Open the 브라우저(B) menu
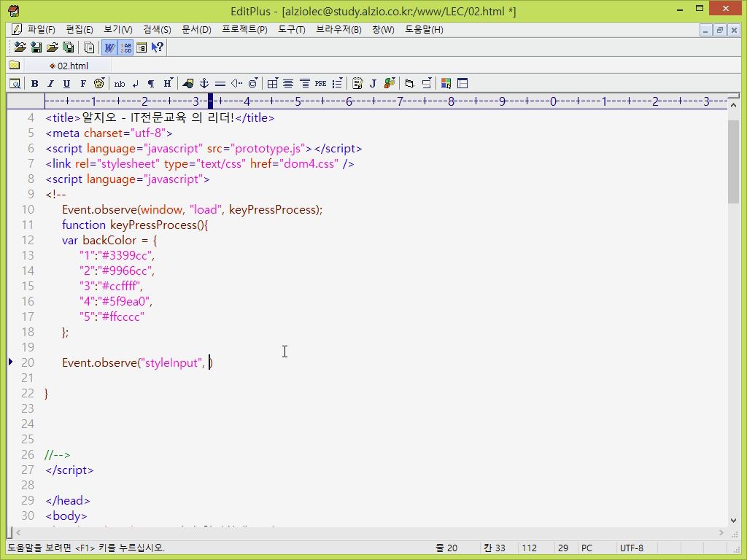This screenshot has height=560, width=747. point(338,29)
